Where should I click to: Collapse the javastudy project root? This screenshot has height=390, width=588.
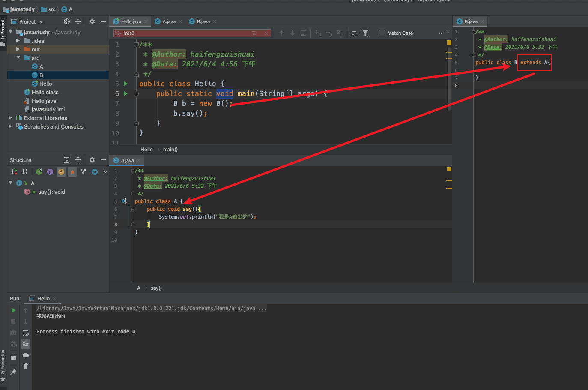(11, 32)
